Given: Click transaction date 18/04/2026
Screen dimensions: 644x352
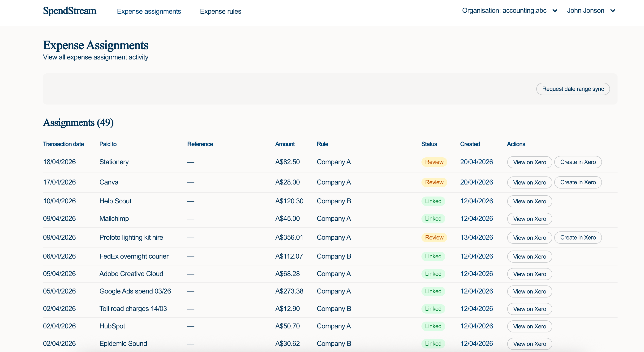Looking at the screenshot, I should tap(59, 162).
